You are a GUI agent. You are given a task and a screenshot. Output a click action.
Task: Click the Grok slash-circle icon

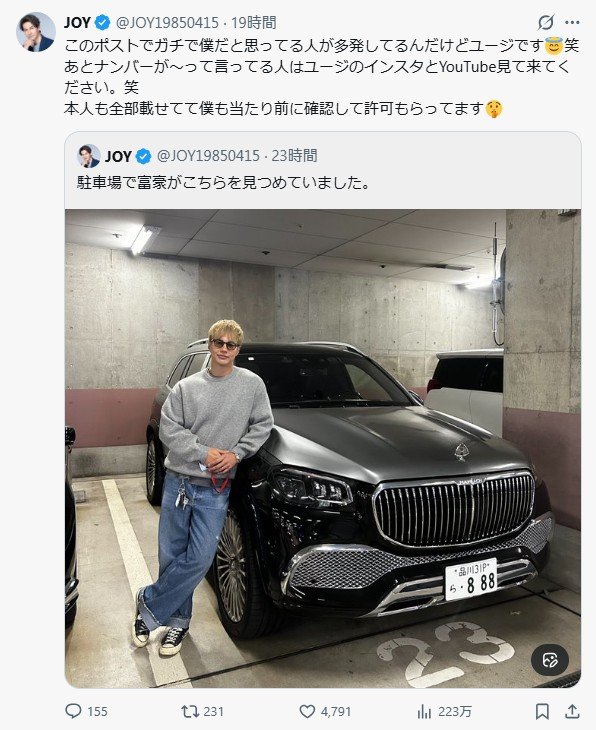click(546, 22)
